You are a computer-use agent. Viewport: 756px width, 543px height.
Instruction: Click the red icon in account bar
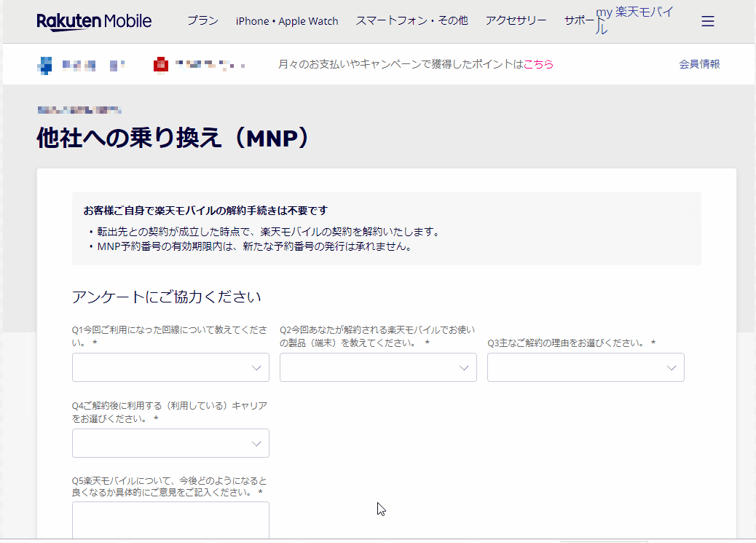coord(160,65)
